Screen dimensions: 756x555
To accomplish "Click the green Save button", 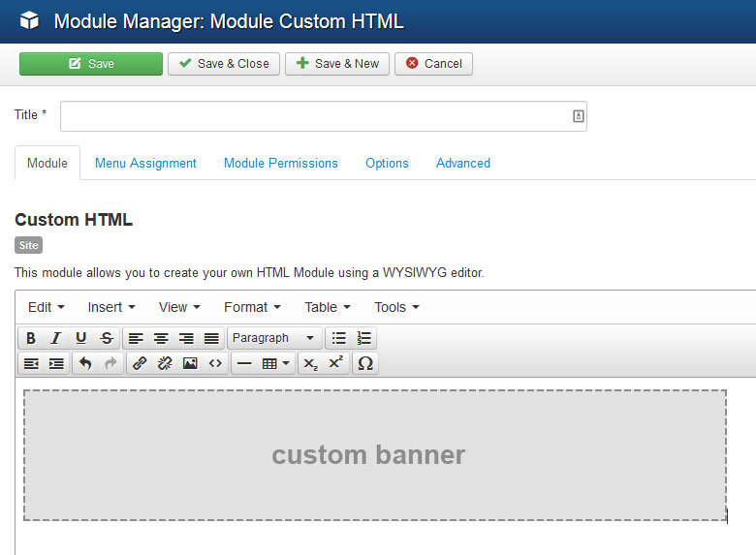I will click(91, 64).
